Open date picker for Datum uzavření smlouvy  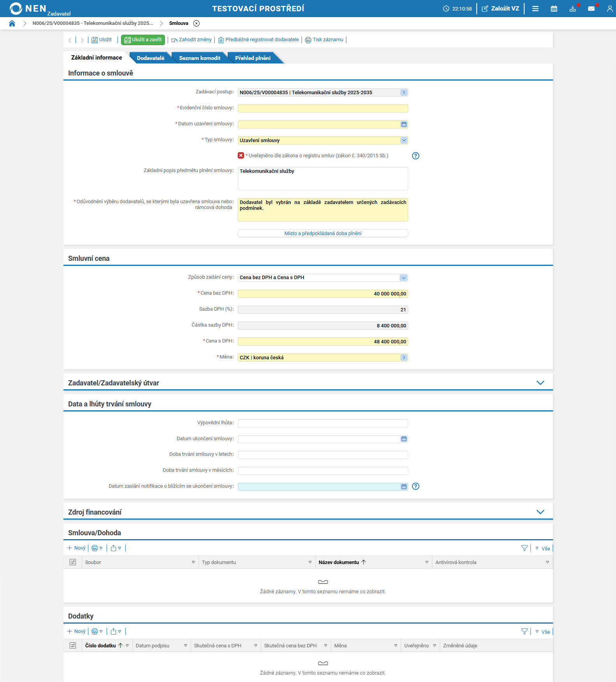pos(404,124)
